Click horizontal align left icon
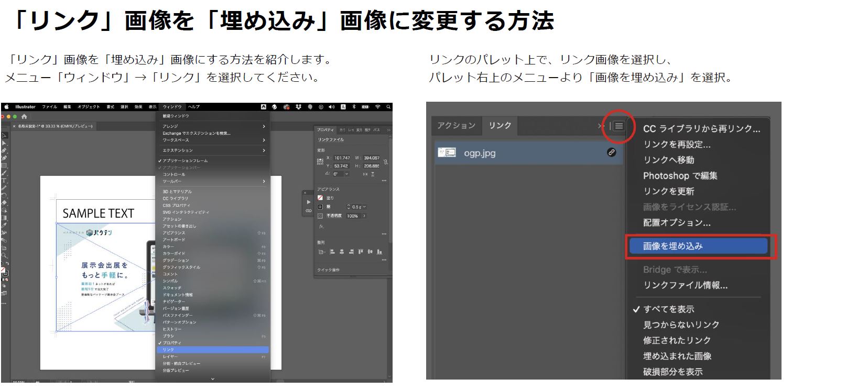The height and width of the screenshot is (389, 868). (x=332, y=252)
